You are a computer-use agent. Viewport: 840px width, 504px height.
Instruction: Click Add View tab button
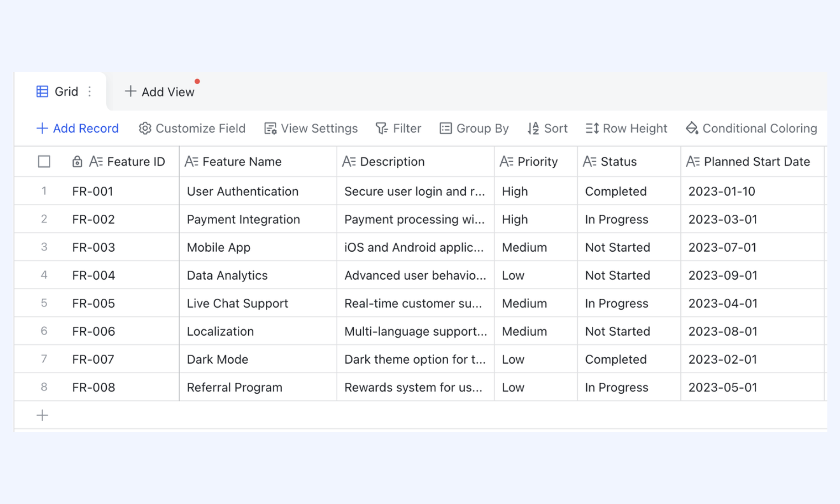(160, 92)
